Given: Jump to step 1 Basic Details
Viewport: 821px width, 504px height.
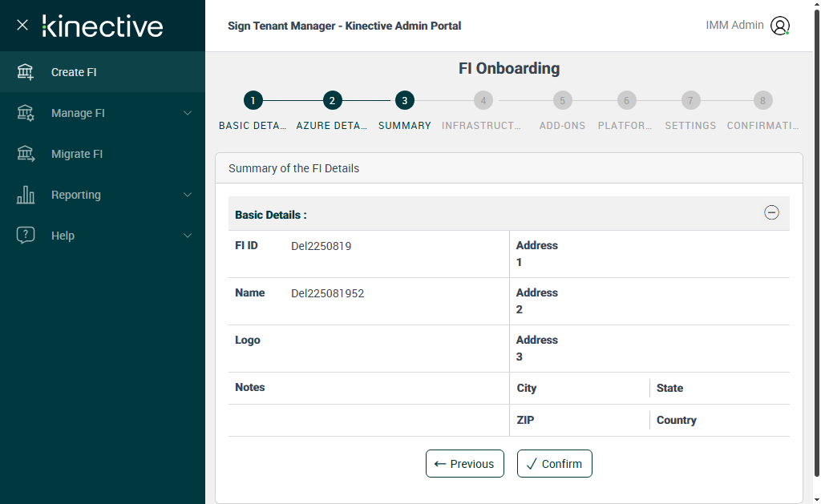Looking at the screenshot, I should coord(253,101).
